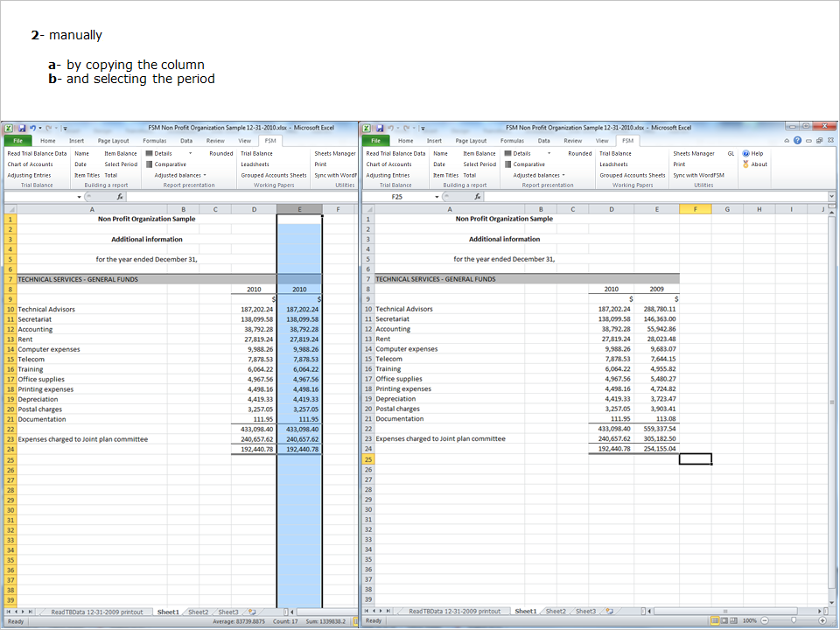Click the zoom in plus button

tap(824, 620)
